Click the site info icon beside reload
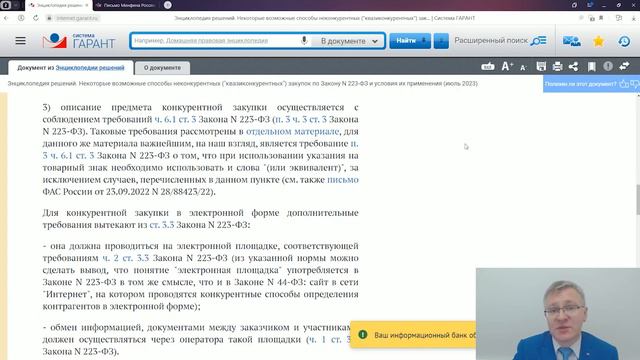Image resolution: width=640 pixels, height=360 pixels. [21, 18]
